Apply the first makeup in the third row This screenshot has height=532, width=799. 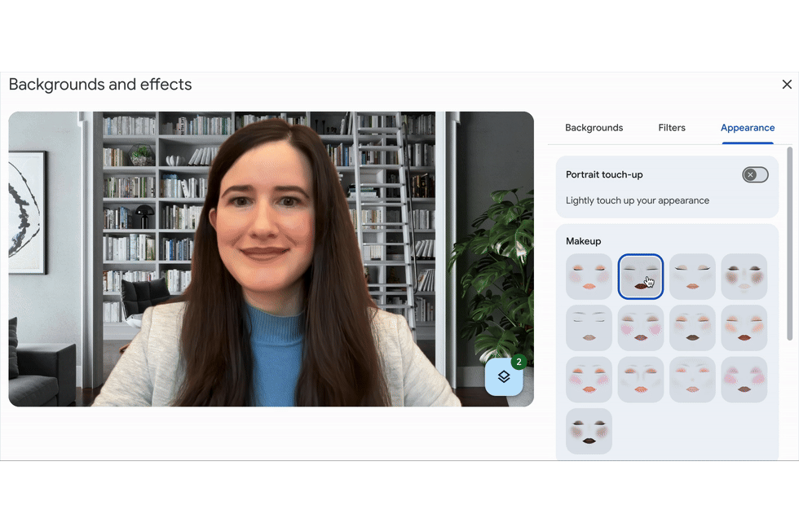pos(589,380)
